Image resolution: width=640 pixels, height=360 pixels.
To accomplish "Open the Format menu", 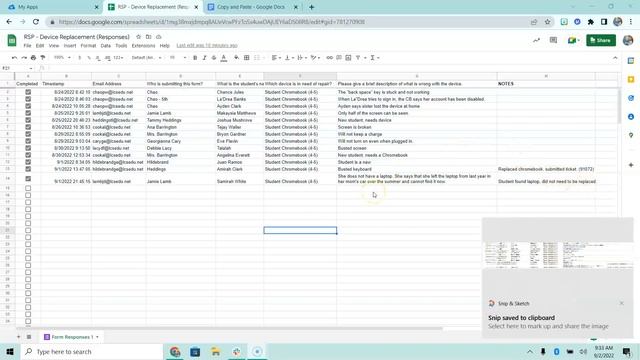I will click(x=88, y=46).
